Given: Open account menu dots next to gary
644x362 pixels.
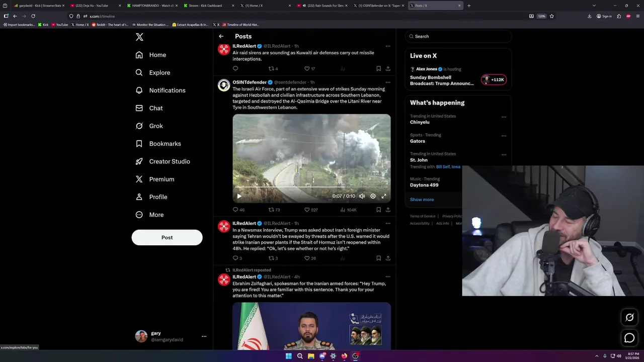Looking at the screenshot, I should (204, 336).
